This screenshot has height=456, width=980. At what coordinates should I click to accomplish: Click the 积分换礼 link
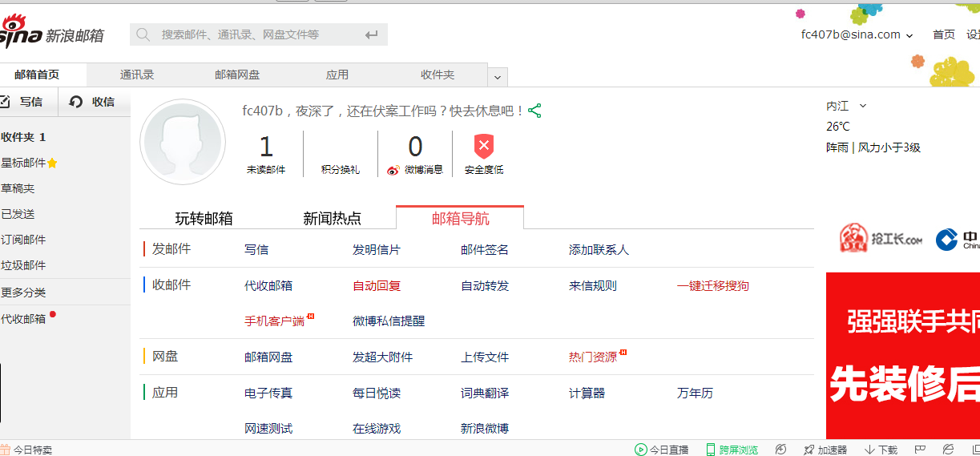click(x=341, y=170)
